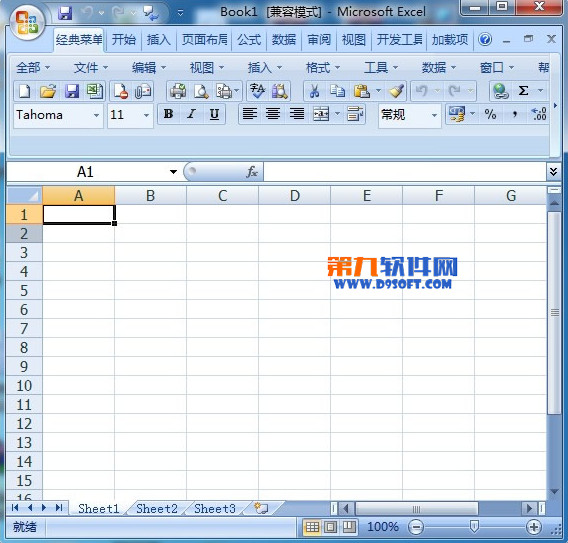568x543 pixels.
Task: Click the print permission document icon
Action: 120,91
